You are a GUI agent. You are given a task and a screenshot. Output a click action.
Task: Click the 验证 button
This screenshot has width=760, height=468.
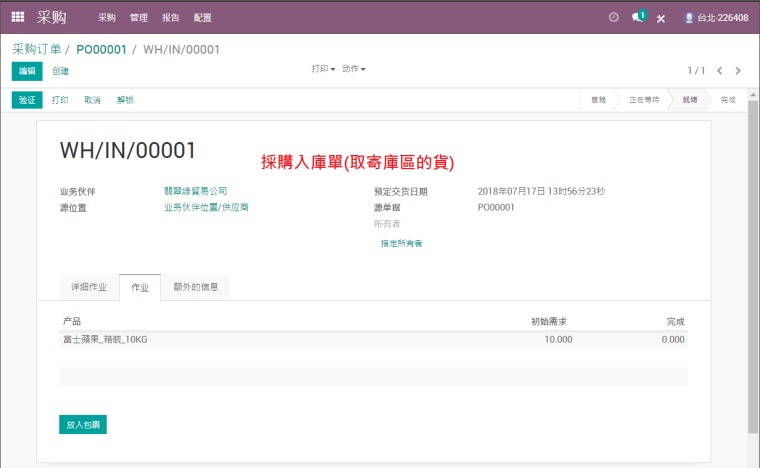(27, 100)
